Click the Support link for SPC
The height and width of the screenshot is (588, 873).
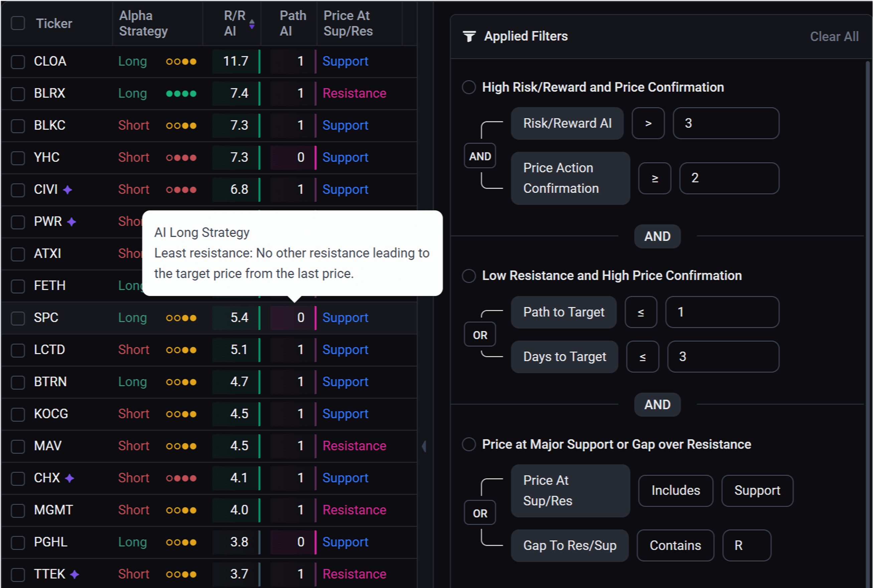(x=345, y=318)
